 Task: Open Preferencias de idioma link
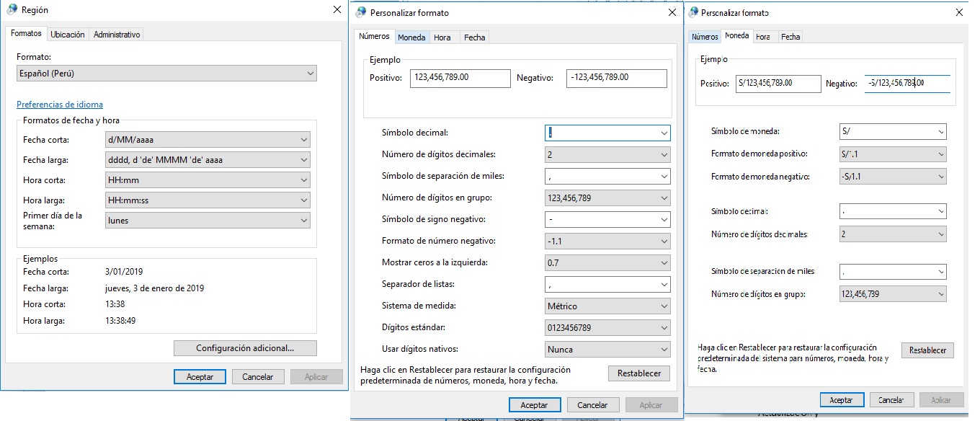[60, 105]
